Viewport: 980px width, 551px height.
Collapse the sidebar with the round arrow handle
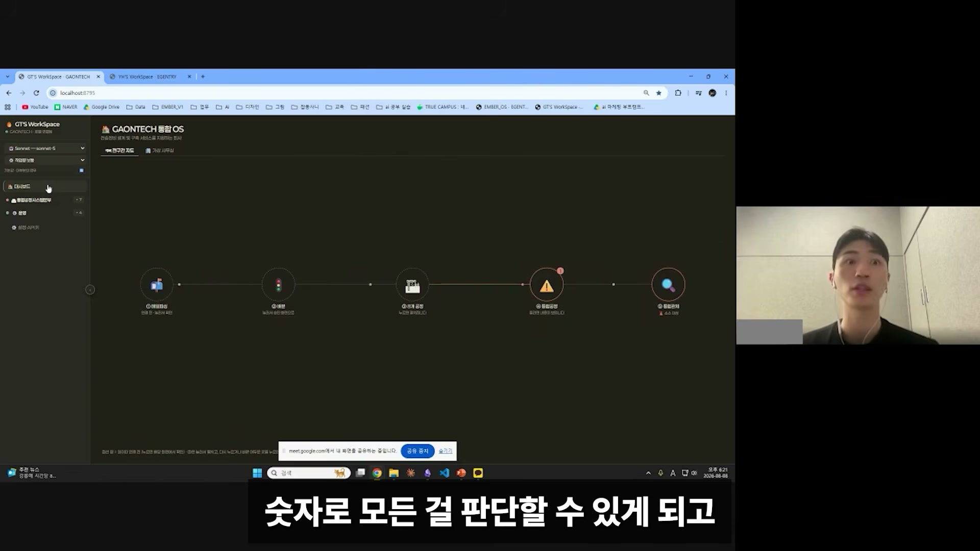(x=90, y=290)
